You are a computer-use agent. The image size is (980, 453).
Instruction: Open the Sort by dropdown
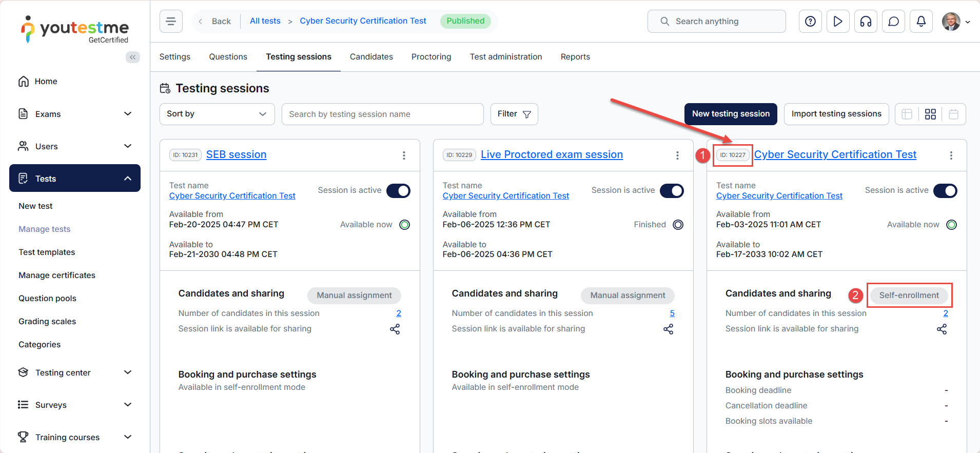pos(217,114)
